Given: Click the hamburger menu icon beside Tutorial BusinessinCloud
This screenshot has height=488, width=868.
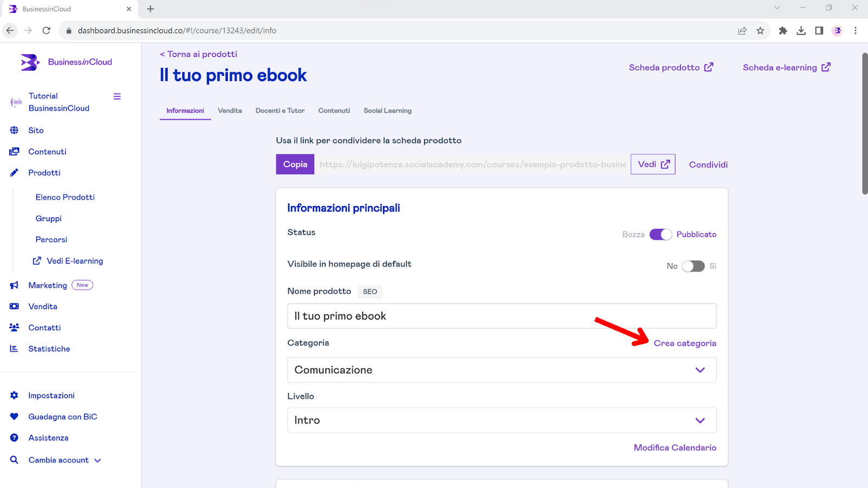Looking at the screenshot, I should 117,97.
